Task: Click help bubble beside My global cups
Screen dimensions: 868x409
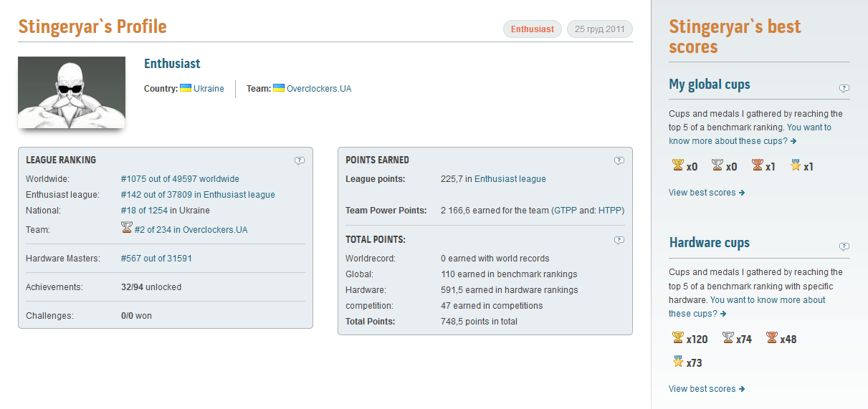Action: coord(844,88)
